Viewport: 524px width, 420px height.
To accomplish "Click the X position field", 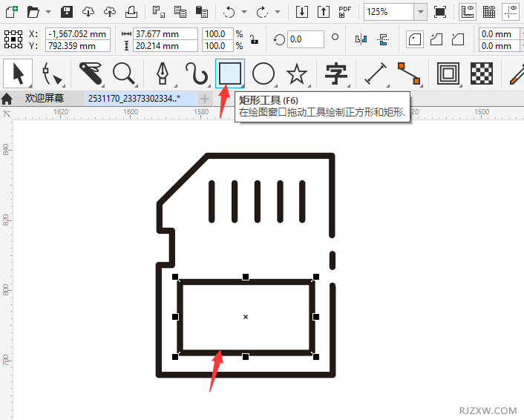I will point(78,33).
